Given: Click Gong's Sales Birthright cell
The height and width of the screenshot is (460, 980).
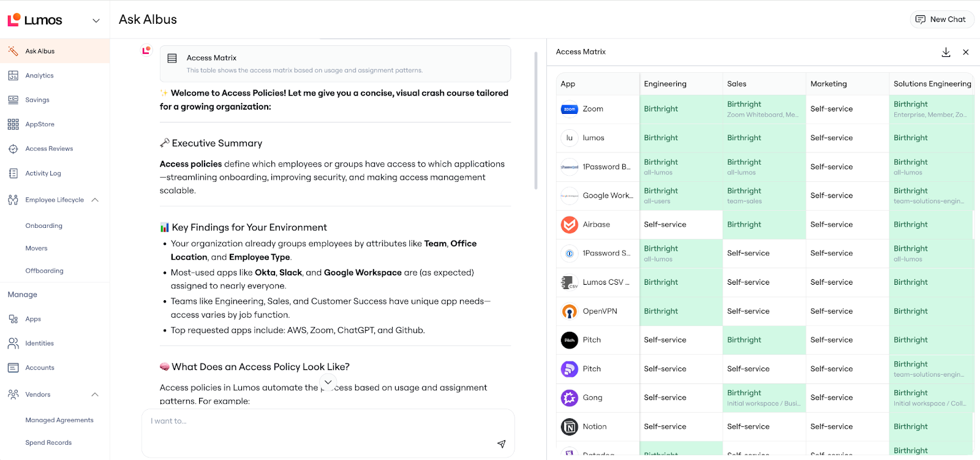Looking at the screenshot, I should (764, 398).
